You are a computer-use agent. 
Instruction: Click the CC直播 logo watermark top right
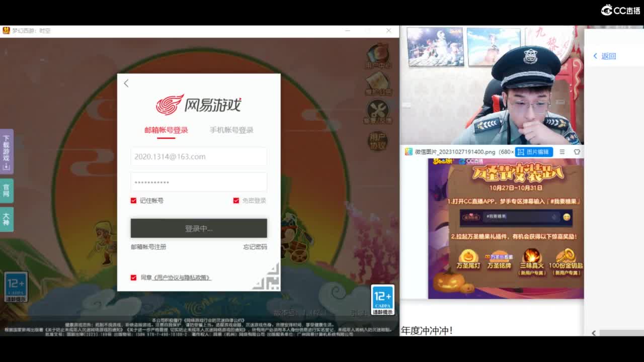620,10
